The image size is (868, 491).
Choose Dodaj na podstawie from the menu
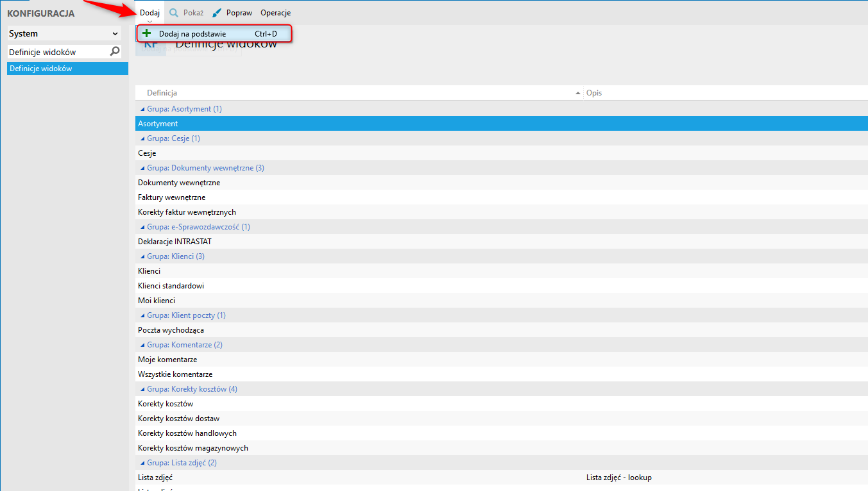click(x=214, y=34)
